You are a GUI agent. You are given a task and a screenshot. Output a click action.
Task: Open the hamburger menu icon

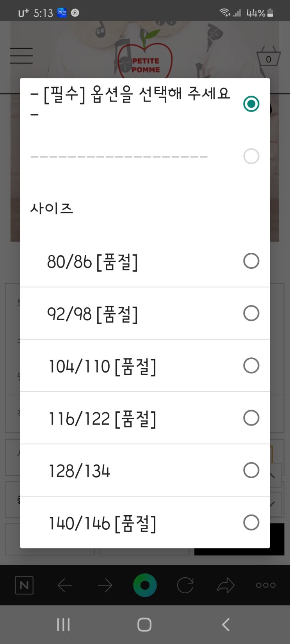(21, 55)
